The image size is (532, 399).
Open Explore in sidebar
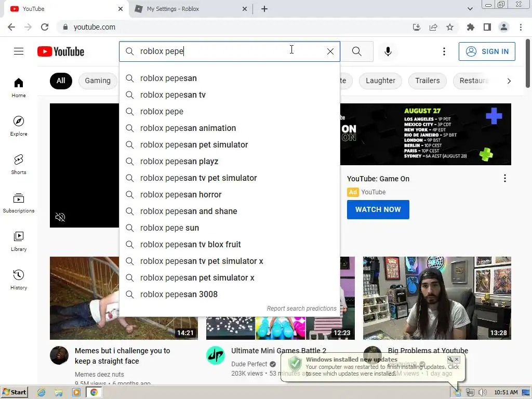[x=19, y=126]
